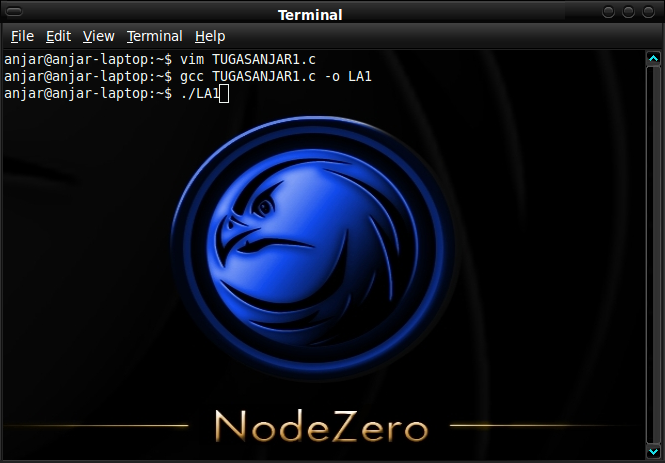Open the File menu
This screenshot has height=463, width=665.
(22, 36)
